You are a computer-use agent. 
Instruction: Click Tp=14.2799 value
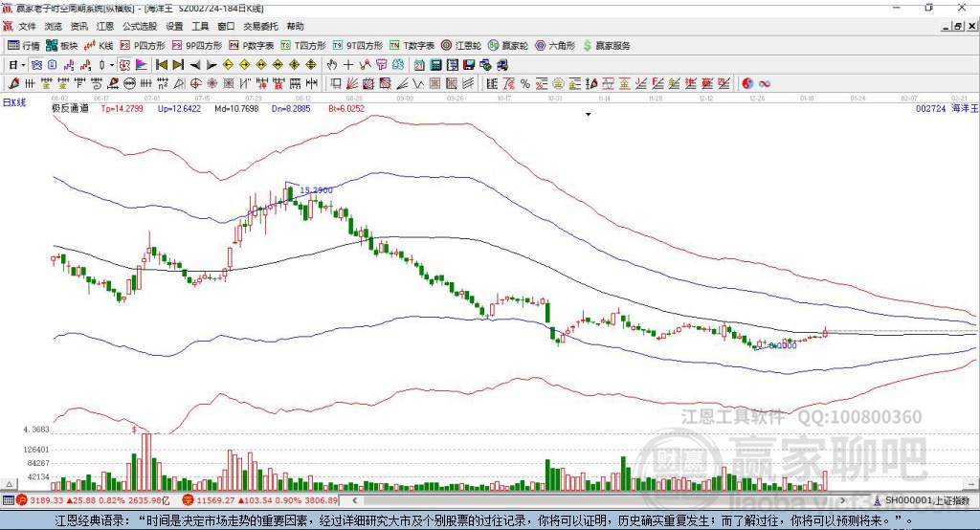tap(122, 109)
